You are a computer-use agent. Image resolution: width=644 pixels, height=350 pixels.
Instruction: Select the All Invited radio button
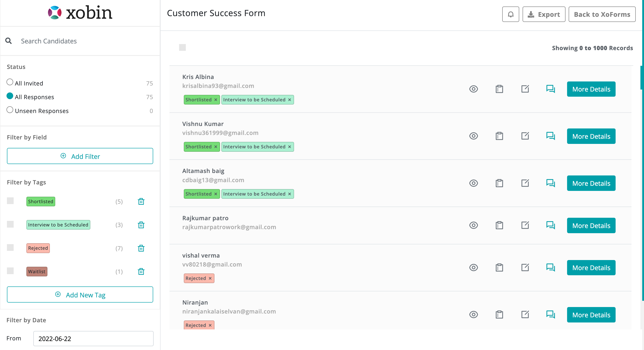pos(10,82)
